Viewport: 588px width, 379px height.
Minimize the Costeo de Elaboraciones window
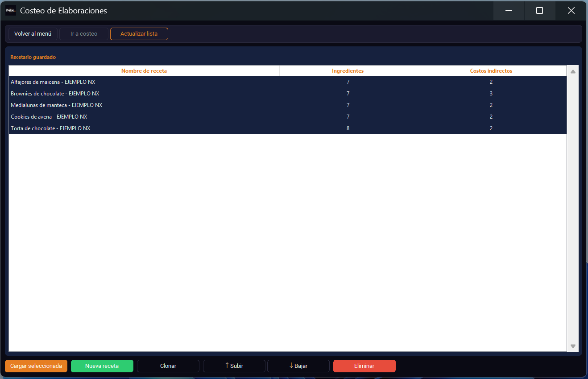[509, 11]
